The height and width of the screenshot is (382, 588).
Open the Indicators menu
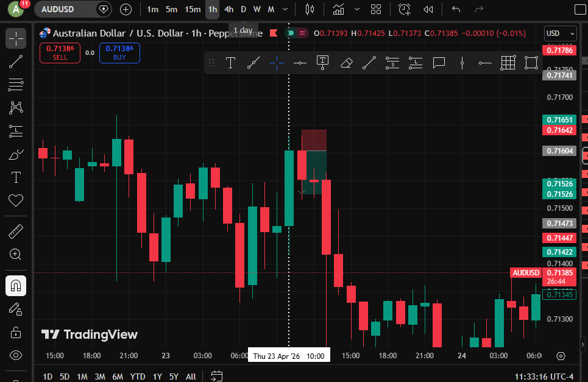338,9
